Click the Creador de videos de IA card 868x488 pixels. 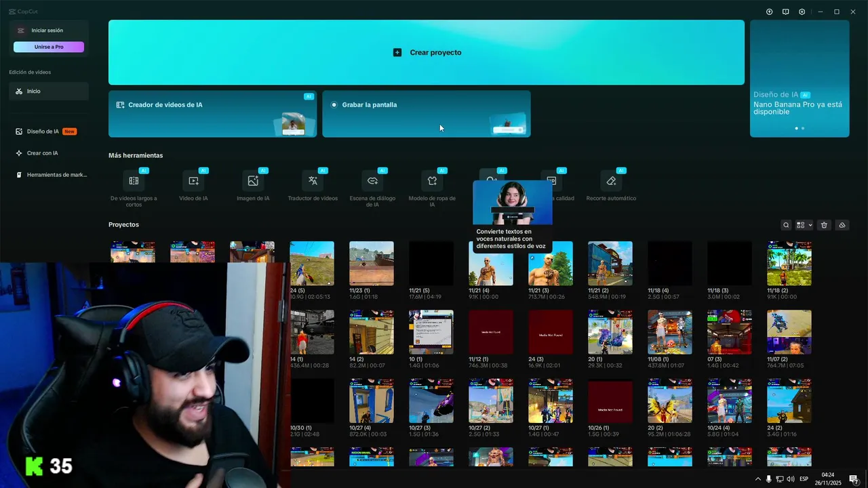212,114
